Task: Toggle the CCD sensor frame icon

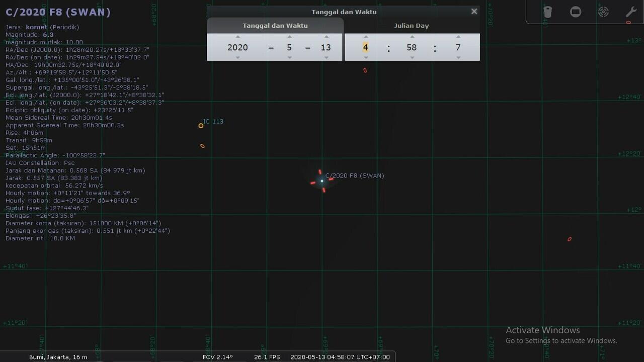Action: pos(576,12)
